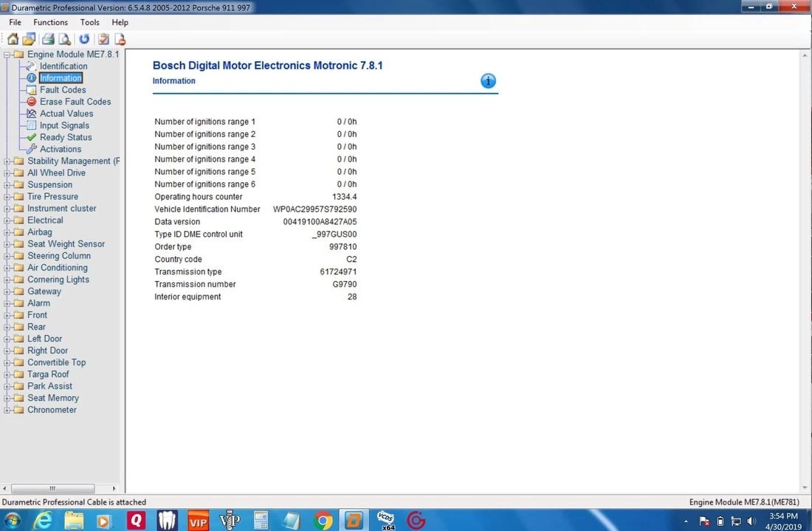The image size is (812, 531).
Task: Open the Help menu
Action: (120, 22)
